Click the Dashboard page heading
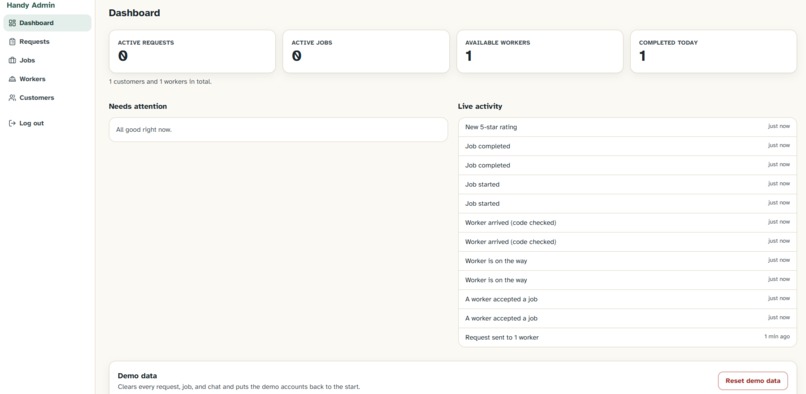The width and height of the screenshot is (806, 394). pyautogui.click(x=134, y=13)
